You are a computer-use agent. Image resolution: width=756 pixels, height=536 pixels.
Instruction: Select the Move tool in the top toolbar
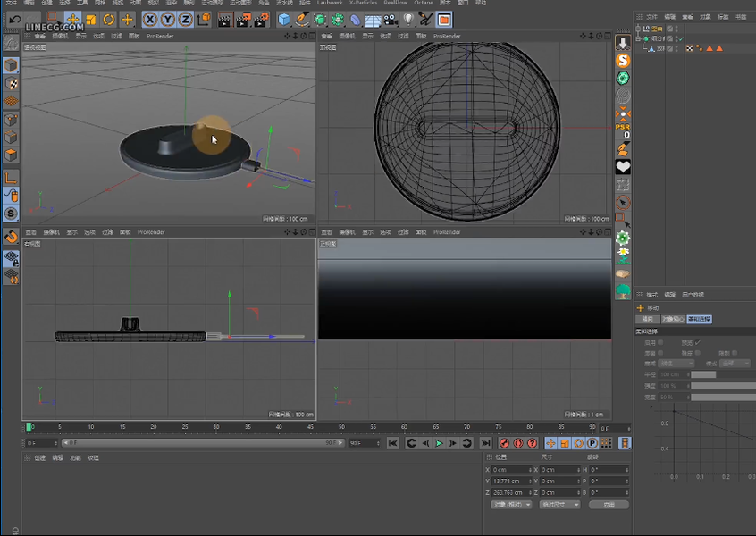pos(72,19)
